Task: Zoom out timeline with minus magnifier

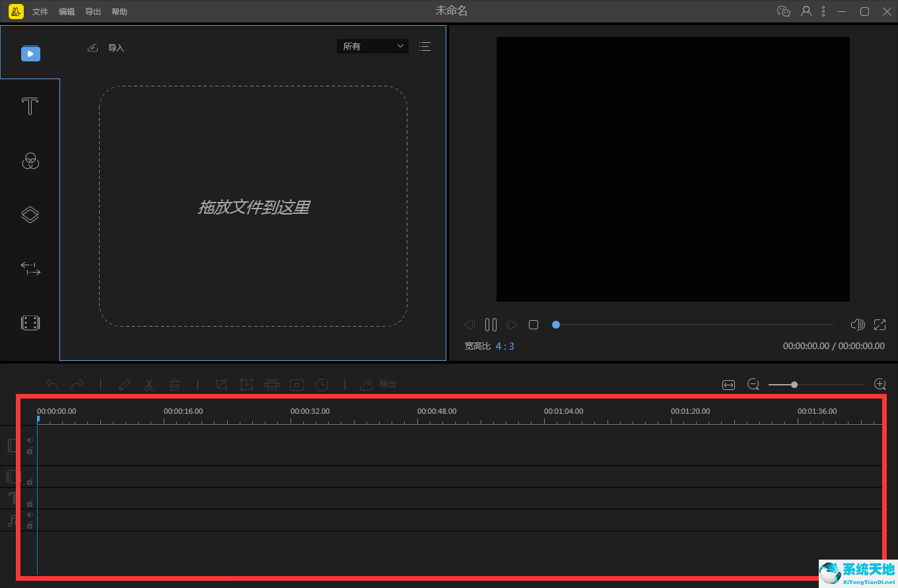Action: (753, 384)
